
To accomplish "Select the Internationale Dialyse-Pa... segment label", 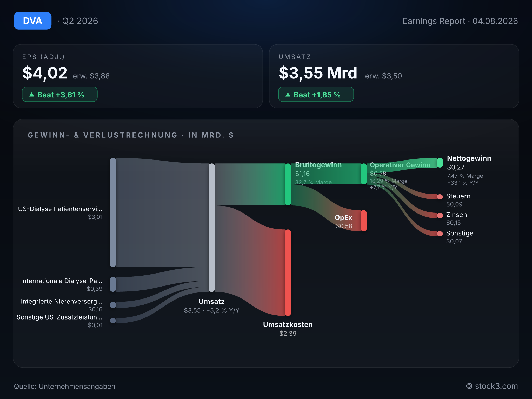I will tap(62, 281).
